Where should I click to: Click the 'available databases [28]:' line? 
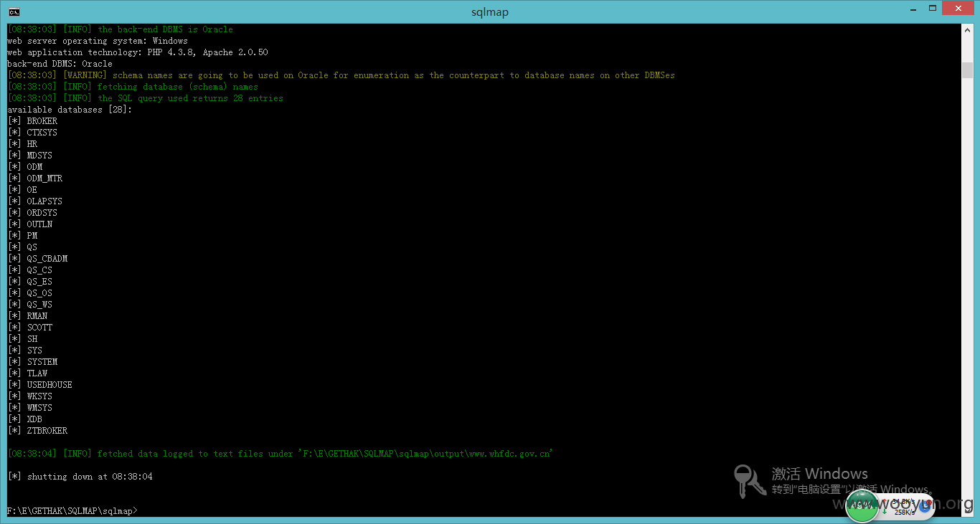[70, 110]
